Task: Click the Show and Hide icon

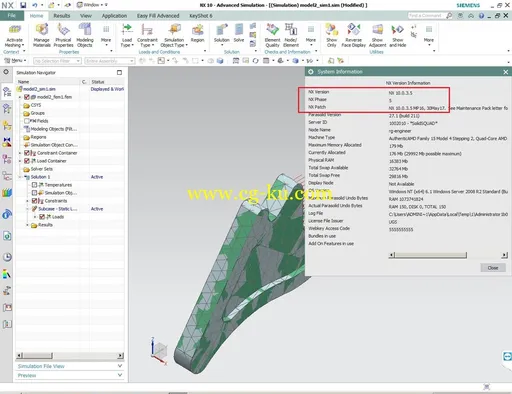Action: [x=397, y=30]
